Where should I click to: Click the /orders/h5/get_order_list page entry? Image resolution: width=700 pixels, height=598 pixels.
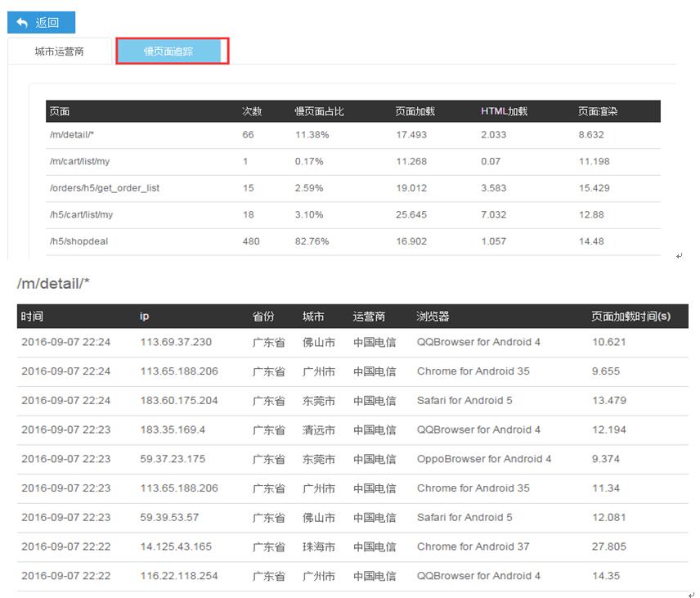pyautogui.click(x=104, y=188)
